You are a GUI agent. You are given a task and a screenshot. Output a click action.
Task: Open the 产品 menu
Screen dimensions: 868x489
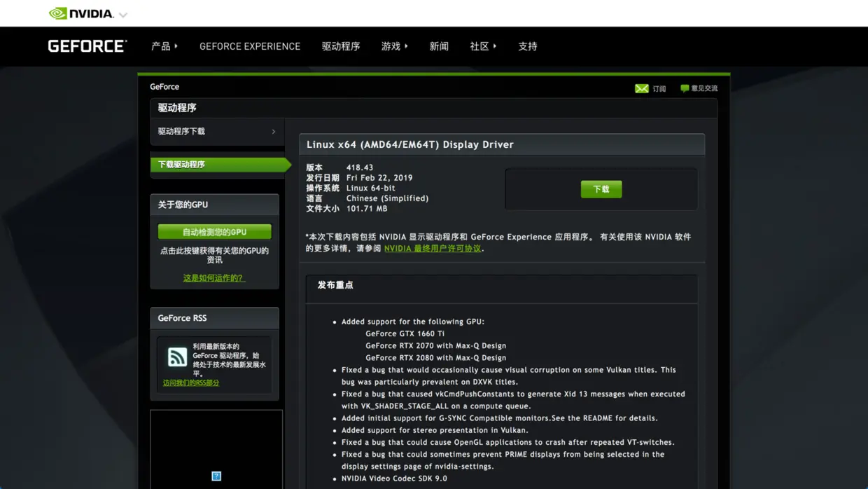click(161, 46)
